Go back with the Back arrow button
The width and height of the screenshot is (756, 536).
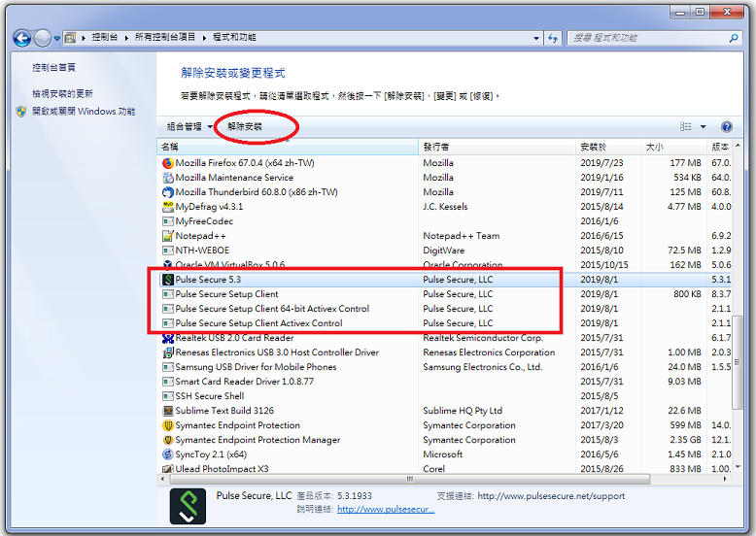coord(21,38)
